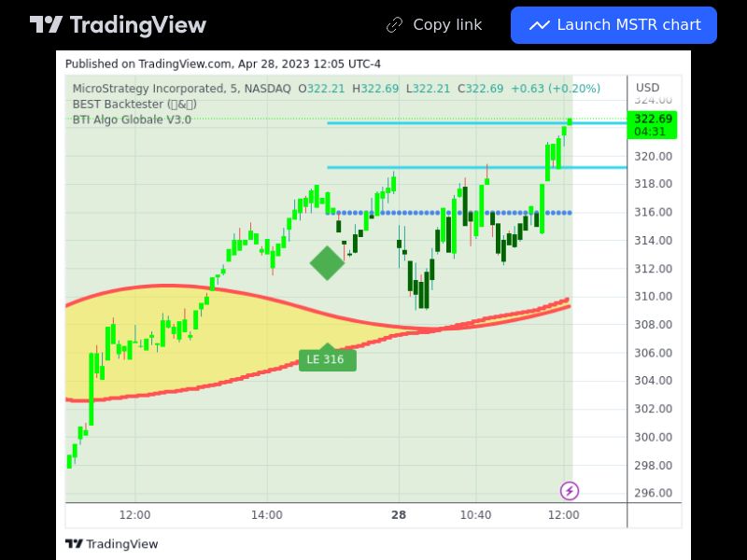Click the 296.00 price axis label
Viewport: 747px width, 560px height.
click(x=653, y=493)
